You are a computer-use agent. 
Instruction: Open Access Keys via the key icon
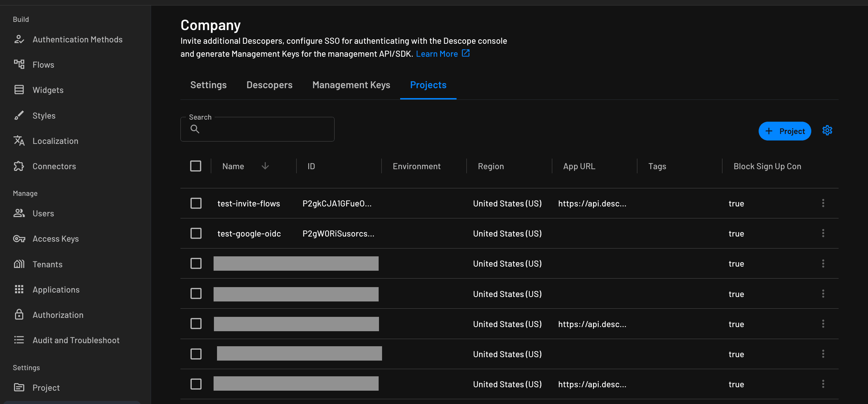[19, 239]
